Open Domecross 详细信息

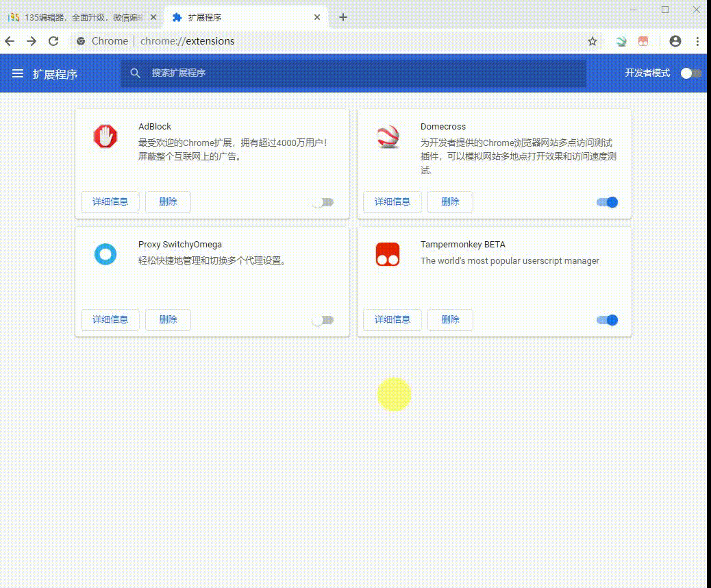tap(392, 202)
